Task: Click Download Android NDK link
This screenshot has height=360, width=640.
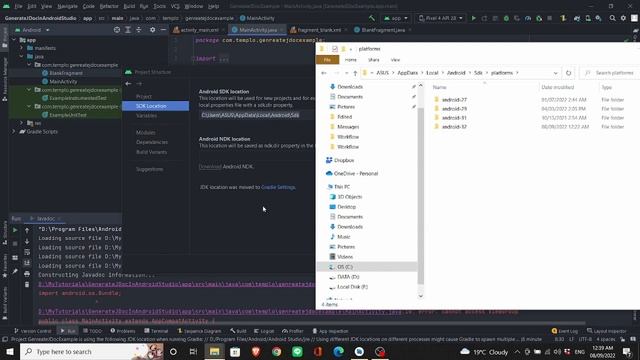Action: [x=210, y=167]
